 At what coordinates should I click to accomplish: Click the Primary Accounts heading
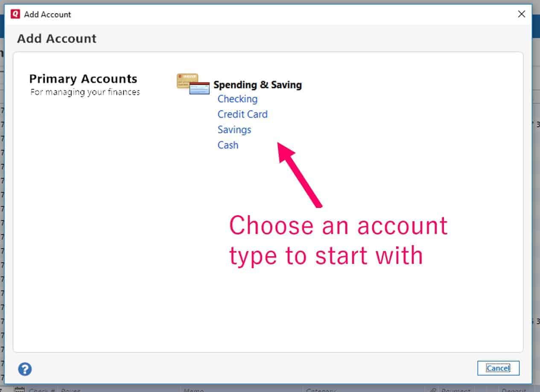tap(83, 79)
